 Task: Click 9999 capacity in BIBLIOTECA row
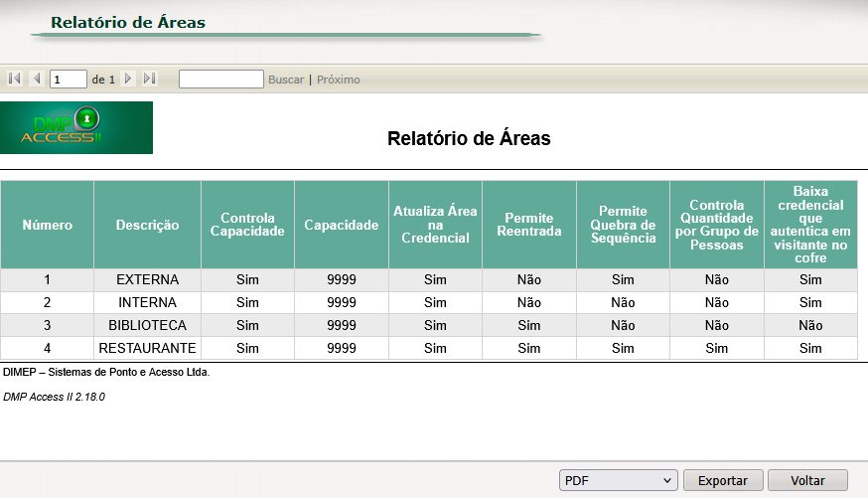342,325
